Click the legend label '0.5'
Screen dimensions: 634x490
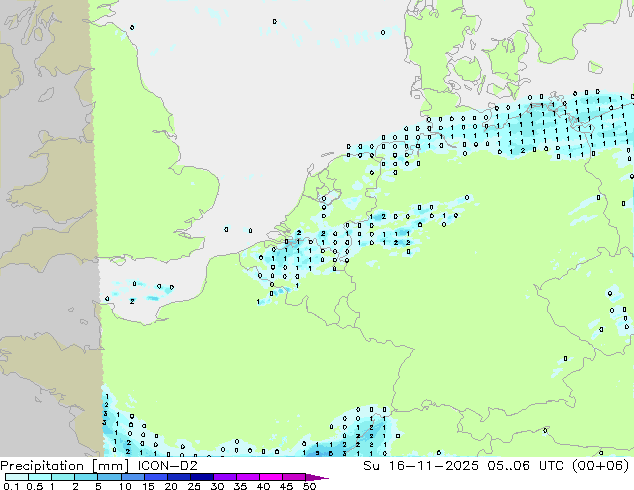(34, 486)
